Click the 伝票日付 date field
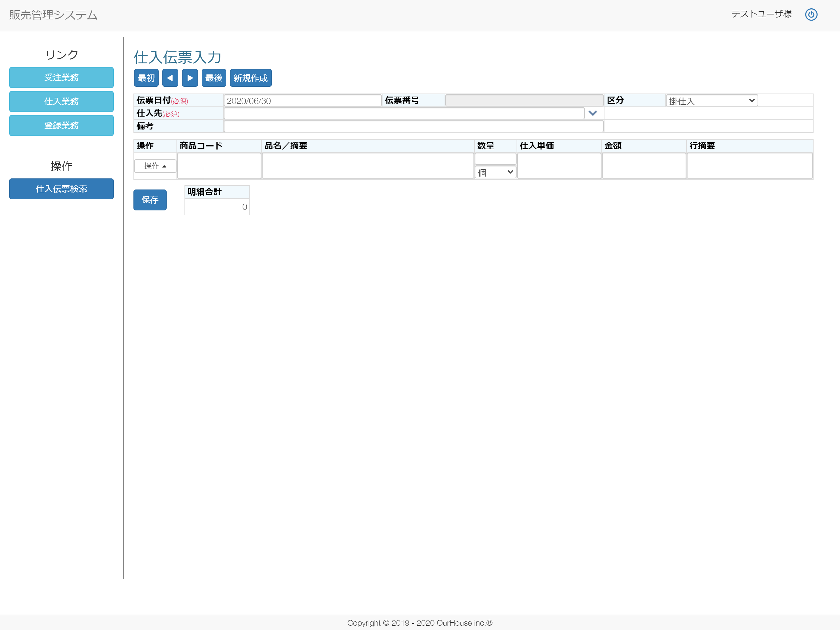840x630 pixels. click(x=302, y=101)
